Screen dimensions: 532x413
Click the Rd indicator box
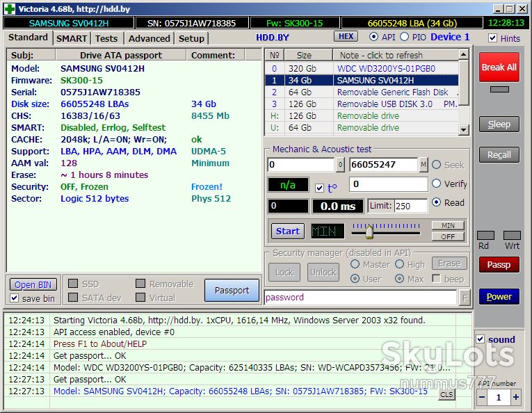pyautogui.click(x=485, y=235)
